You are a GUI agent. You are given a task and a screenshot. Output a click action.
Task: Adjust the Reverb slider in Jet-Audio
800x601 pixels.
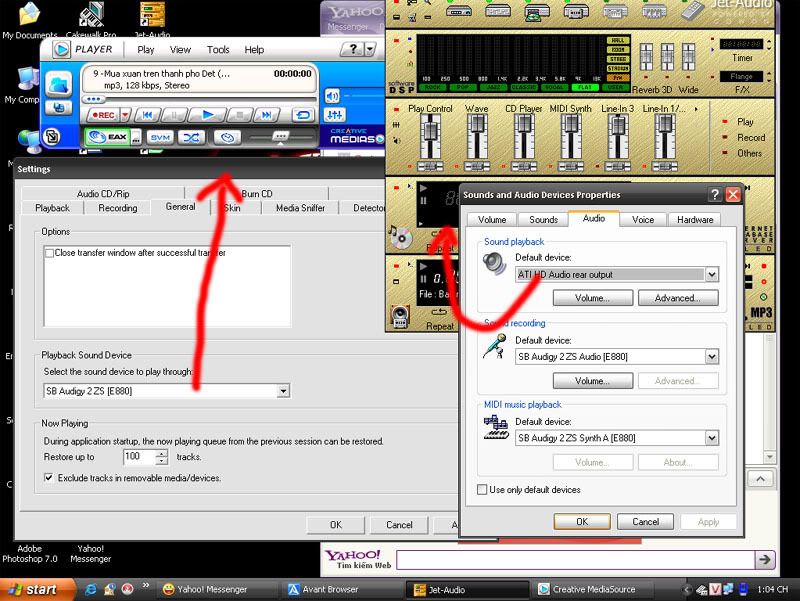coord(646,56)
